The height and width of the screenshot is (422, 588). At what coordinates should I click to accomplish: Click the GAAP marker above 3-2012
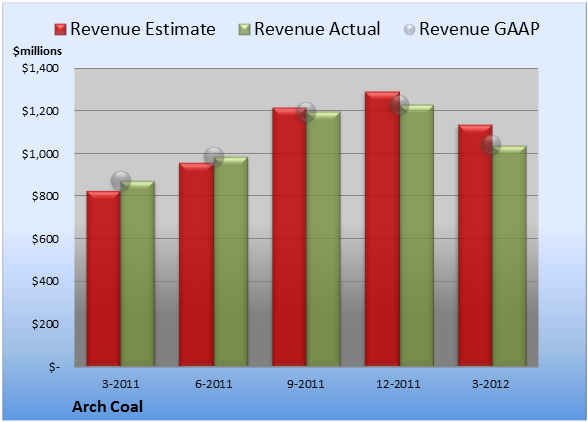click(x=491, y=144)
